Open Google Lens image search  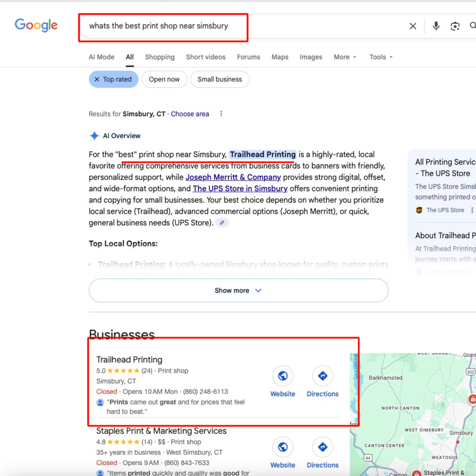(455, 26)
